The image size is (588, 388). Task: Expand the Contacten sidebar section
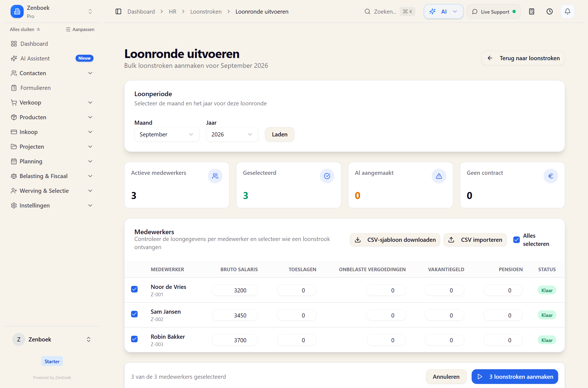[x=52, y=73]
